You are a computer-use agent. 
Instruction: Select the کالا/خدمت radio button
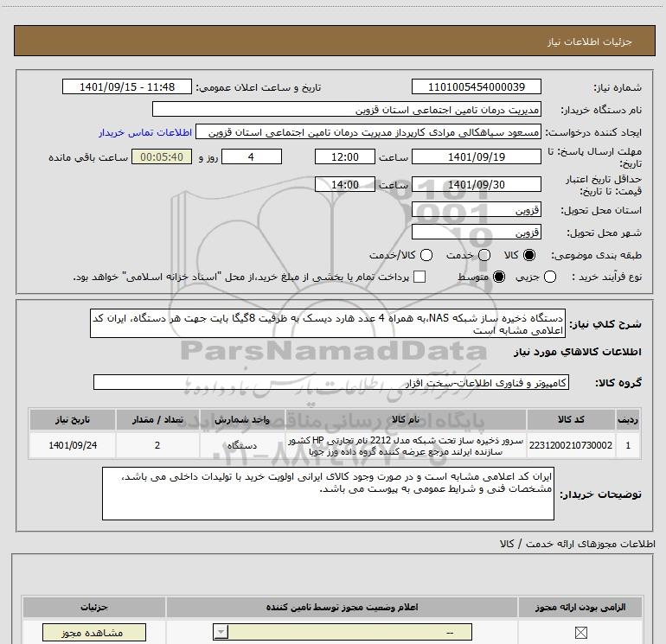click(426, 255)
